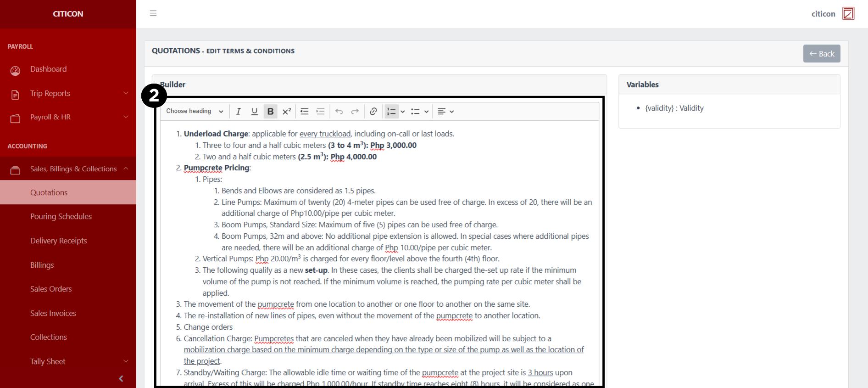Click the citicon user avatar

coord(848,14)
